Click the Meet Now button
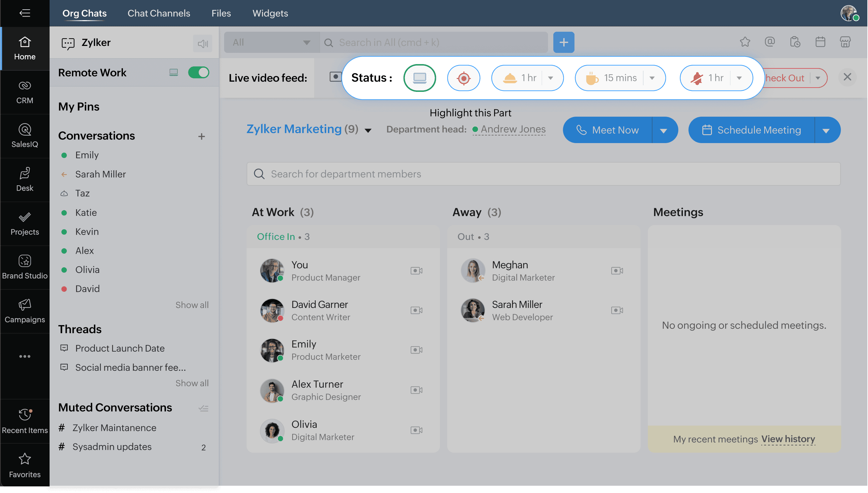Viewport: 868px width, 493px height. (x=608, y=130)
